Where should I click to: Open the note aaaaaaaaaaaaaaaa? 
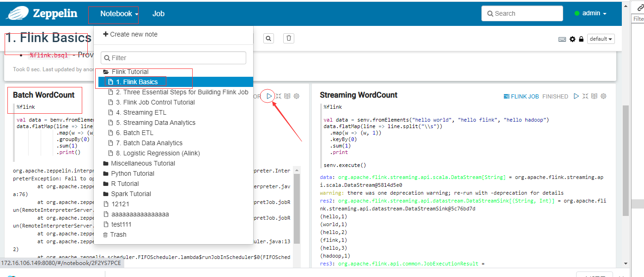[136, 214]
